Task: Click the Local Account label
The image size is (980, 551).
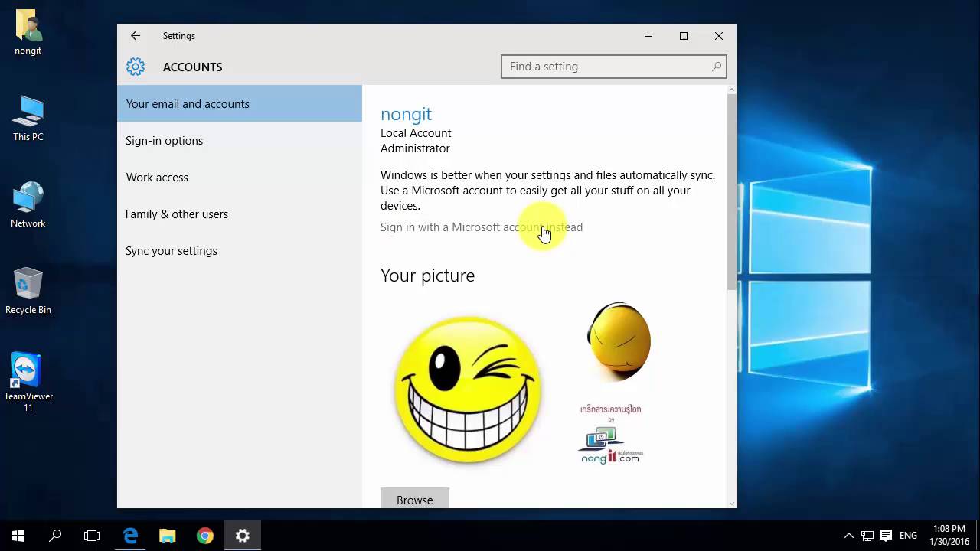Action: 416,133
